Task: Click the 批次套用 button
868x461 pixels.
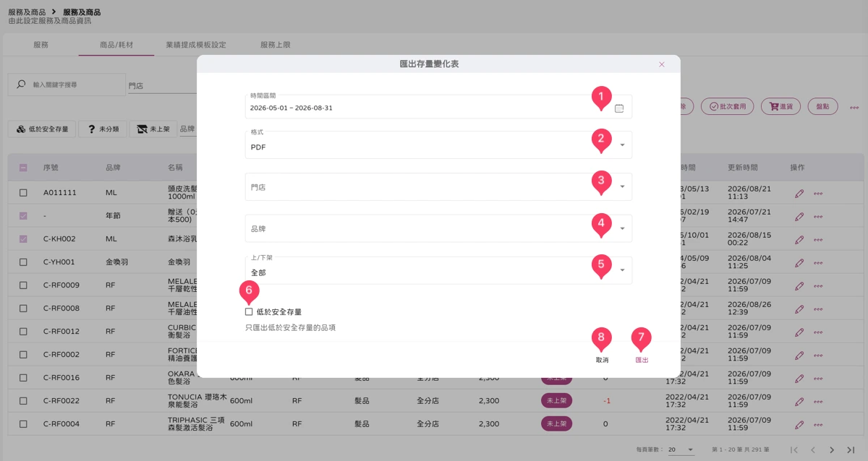Action: (728, 106)
